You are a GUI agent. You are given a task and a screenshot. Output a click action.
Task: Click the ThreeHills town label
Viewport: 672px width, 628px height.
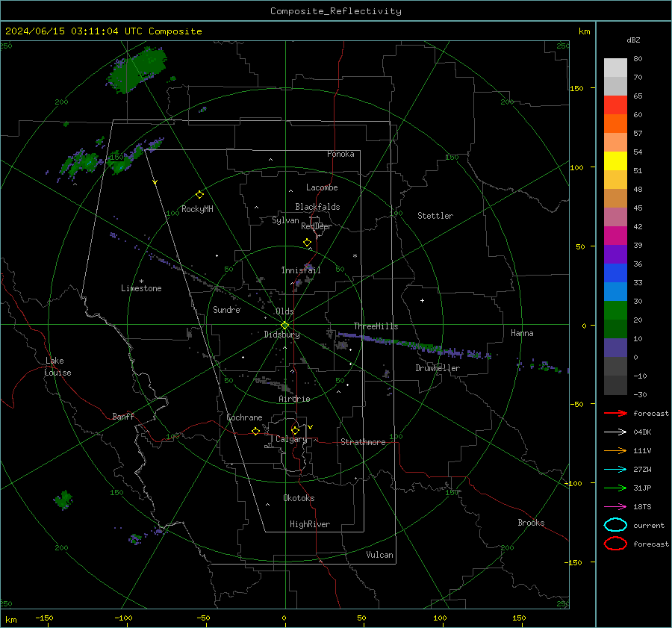click(376, 326)
